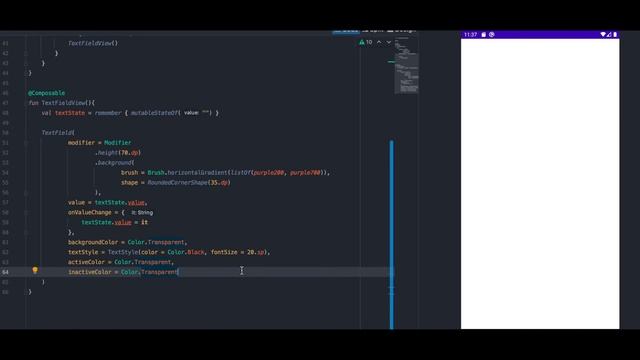Click the SD card icon in emulator status bar
The width and height of the screenshot is (640, 360).
pos(484,35)
